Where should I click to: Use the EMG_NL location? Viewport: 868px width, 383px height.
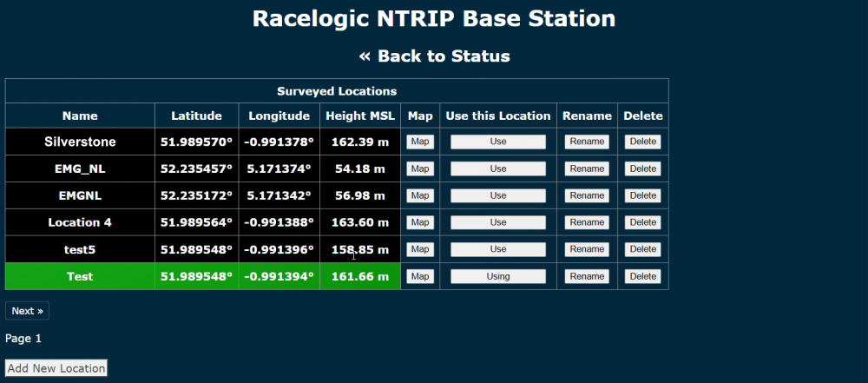pos(498,168)
